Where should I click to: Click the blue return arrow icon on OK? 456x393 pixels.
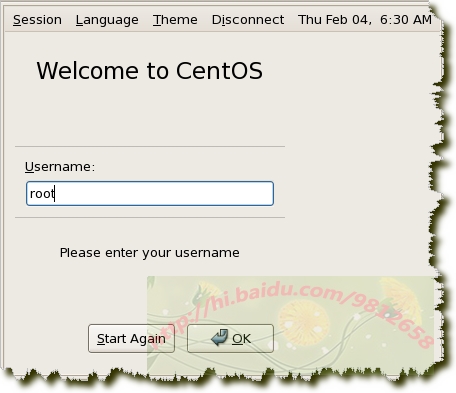[x=220, y=337]
